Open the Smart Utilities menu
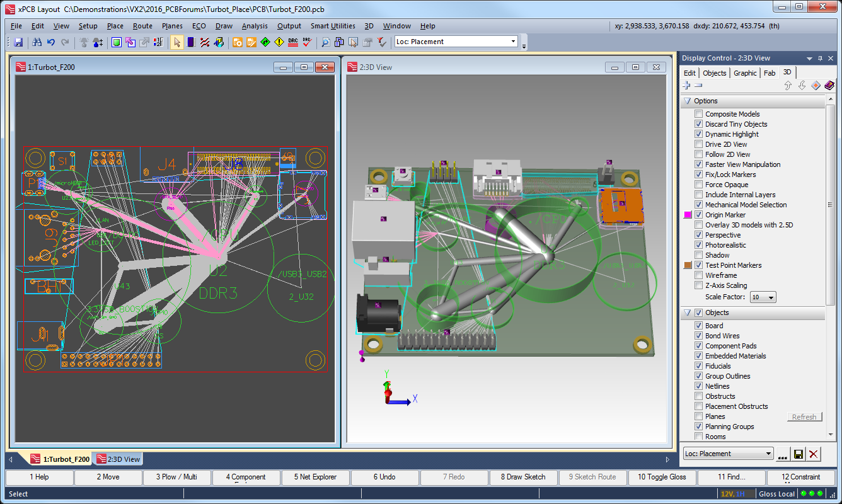The height and width of the screenshot is (504, 842). [333, 26]
